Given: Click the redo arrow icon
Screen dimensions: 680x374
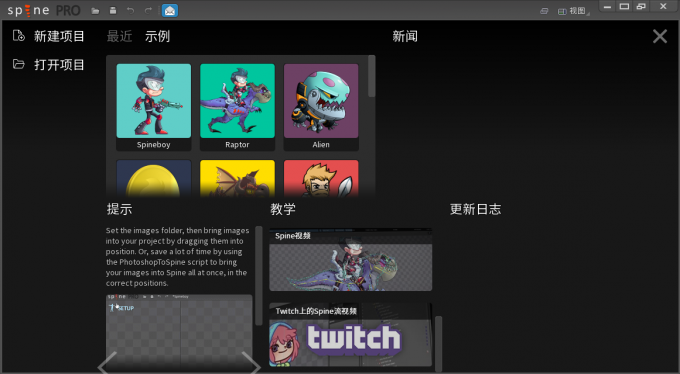Looking at the screenshot, I should click(x=148, y=11).
